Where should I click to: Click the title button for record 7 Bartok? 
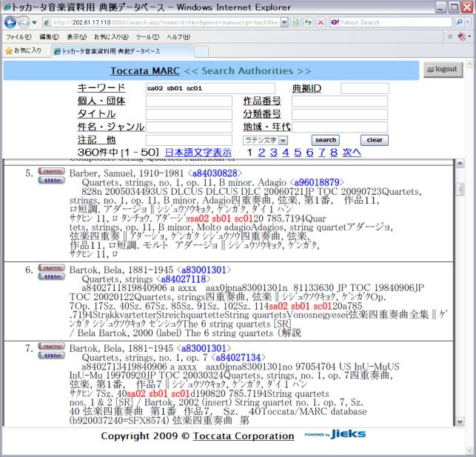pyautogui.click(x=51, y=356)
